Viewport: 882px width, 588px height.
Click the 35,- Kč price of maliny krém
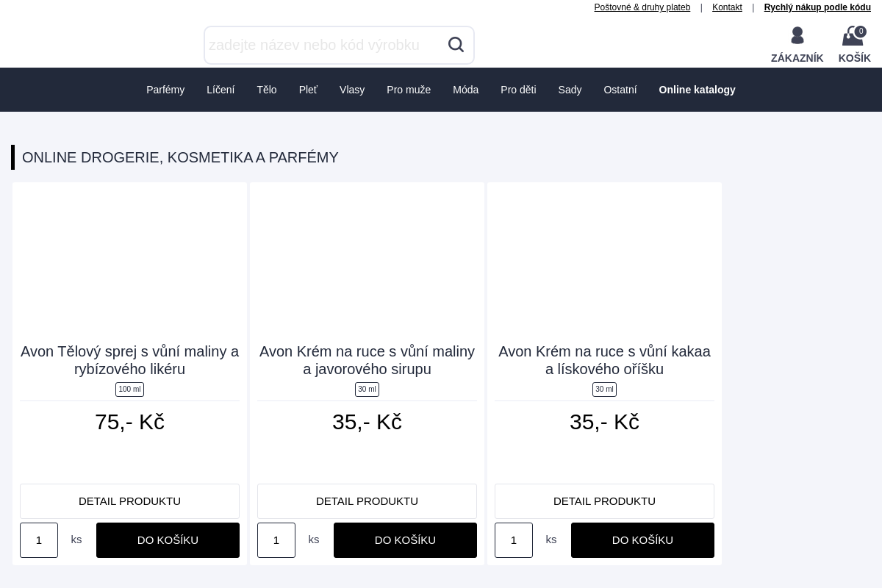pyautogui.click(x=367, y=422)
